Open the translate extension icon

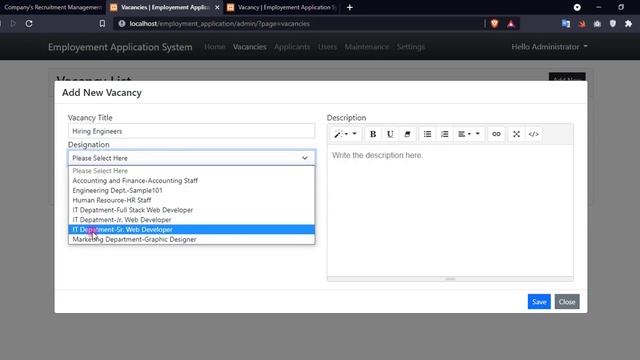pyautogui.click(x=566, y=24)
